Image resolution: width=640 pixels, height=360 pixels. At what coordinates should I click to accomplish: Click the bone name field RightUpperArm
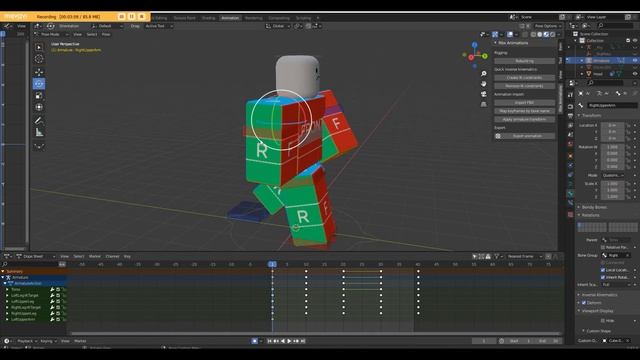pos(612,105)
